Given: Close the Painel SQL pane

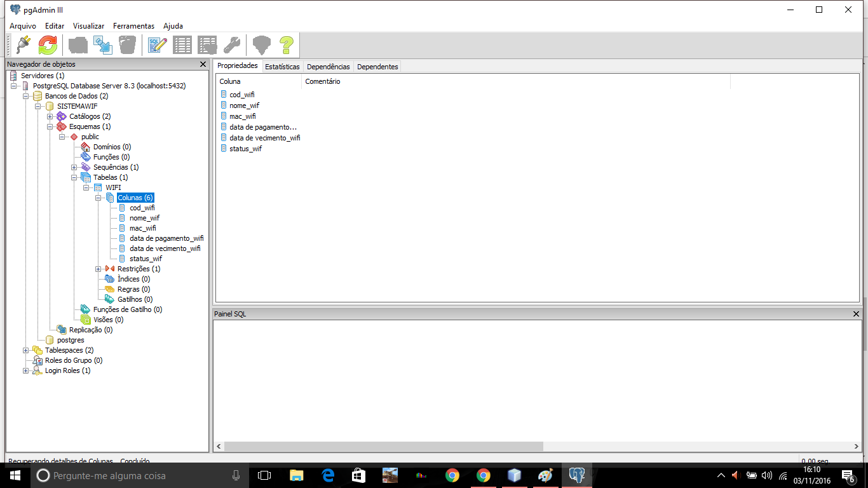Looking at the screenshot, I should tap(856, 314).
